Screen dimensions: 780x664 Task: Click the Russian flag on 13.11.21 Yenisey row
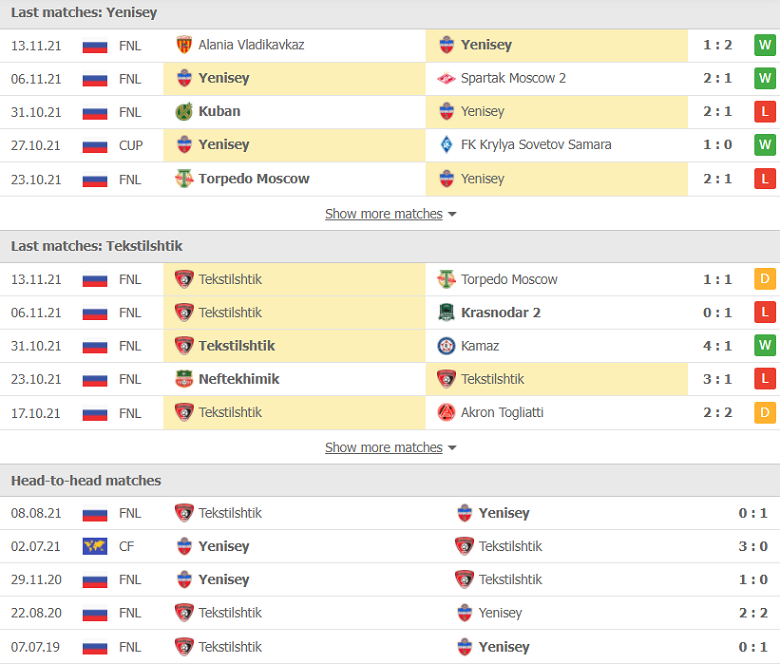pos(95,46)
